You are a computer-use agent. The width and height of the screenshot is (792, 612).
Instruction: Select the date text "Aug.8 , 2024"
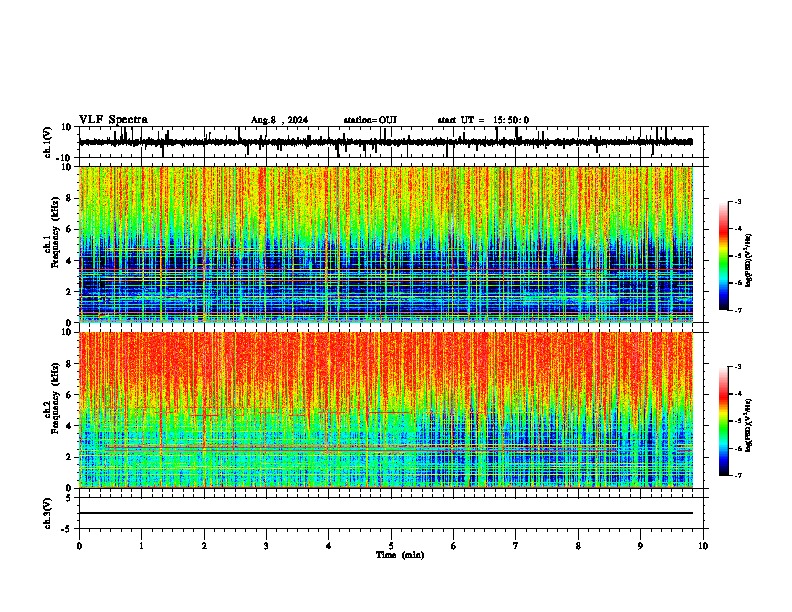coord(279,120)
